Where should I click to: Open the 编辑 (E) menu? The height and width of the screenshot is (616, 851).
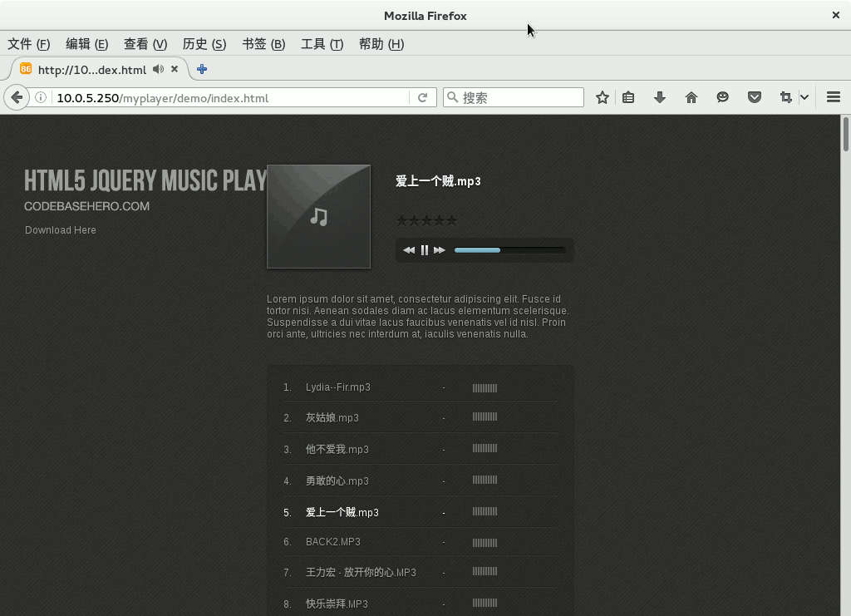86,44
